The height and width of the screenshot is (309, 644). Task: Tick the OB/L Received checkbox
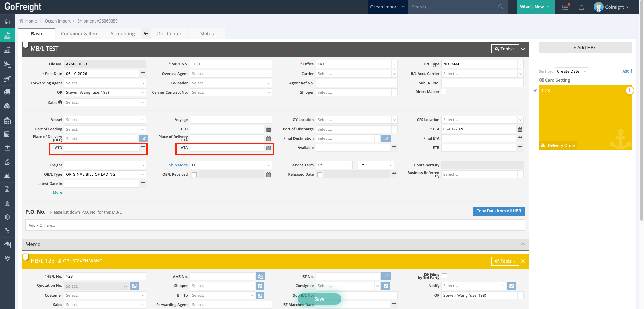(x=194, y=175)
